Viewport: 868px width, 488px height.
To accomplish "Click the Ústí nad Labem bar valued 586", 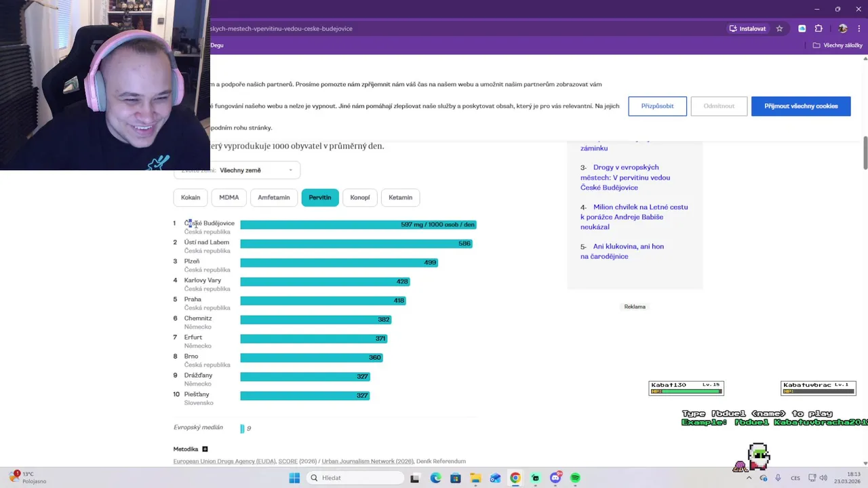I will tap(356, 243).
